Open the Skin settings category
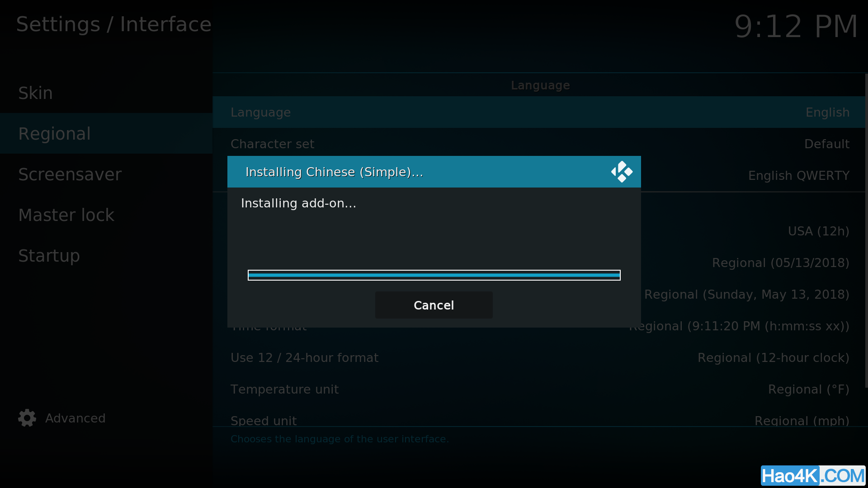The height and width of the screenshot is (488, 868). (x=106, y=93)
